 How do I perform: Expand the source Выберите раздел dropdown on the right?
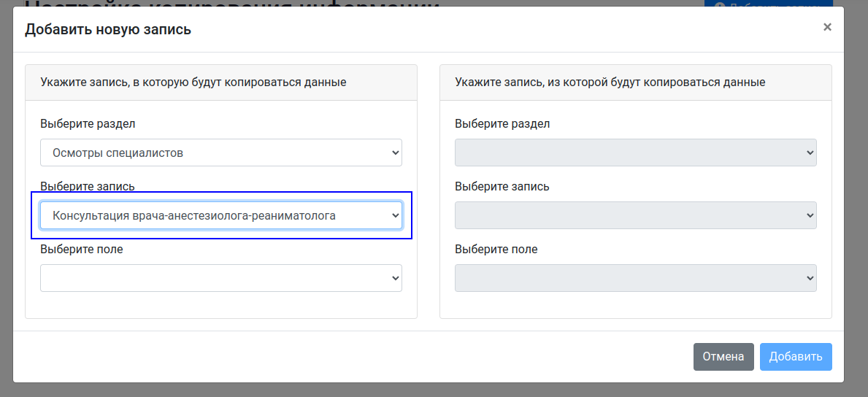point(635,153)
